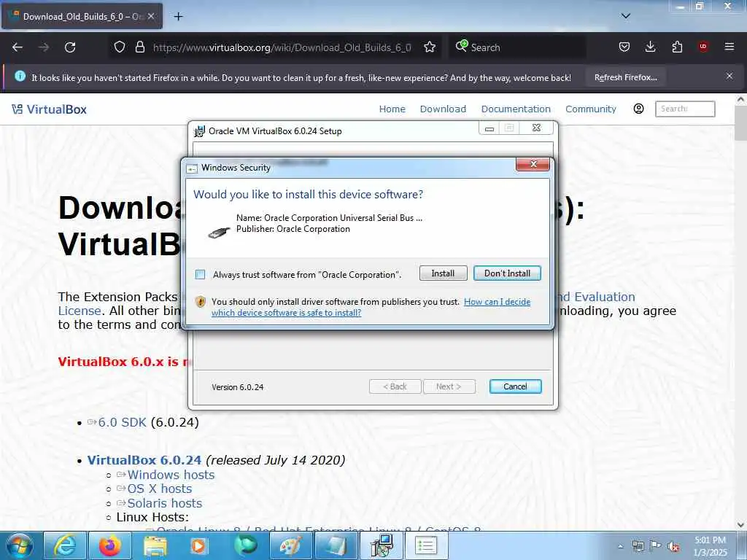747x560 pixels.
Task: Open the Home navigation link
Action: (x=392, y=109)
